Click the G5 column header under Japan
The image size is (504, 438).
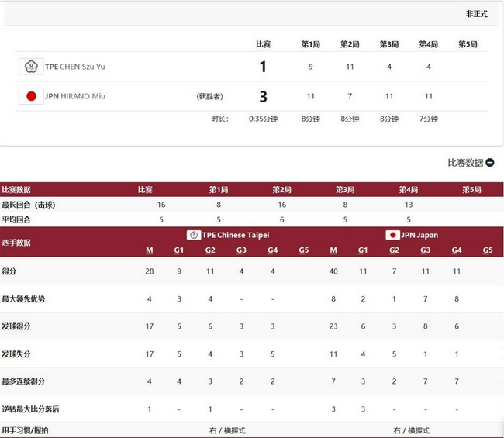(x=488, y=250)
